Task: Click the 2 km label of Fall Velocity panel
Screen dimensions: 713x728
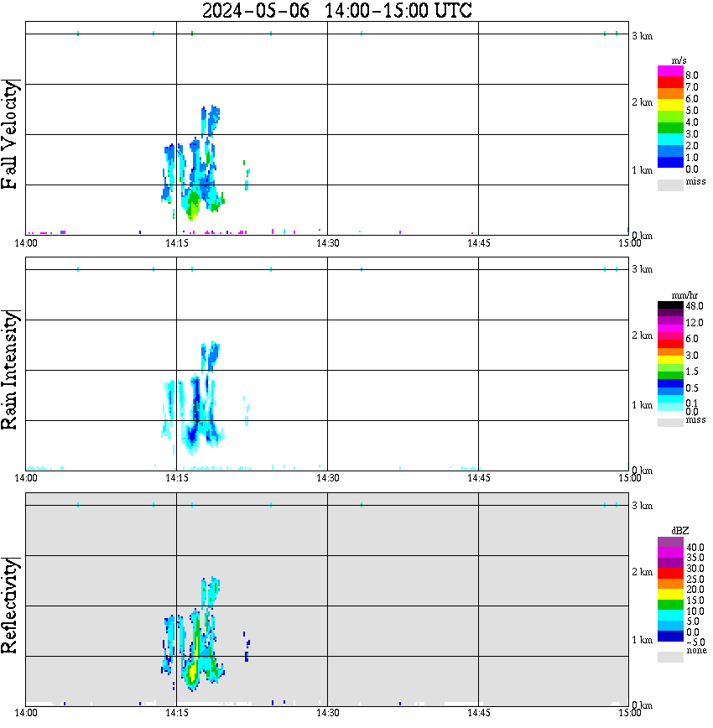Action: [642, 102]
